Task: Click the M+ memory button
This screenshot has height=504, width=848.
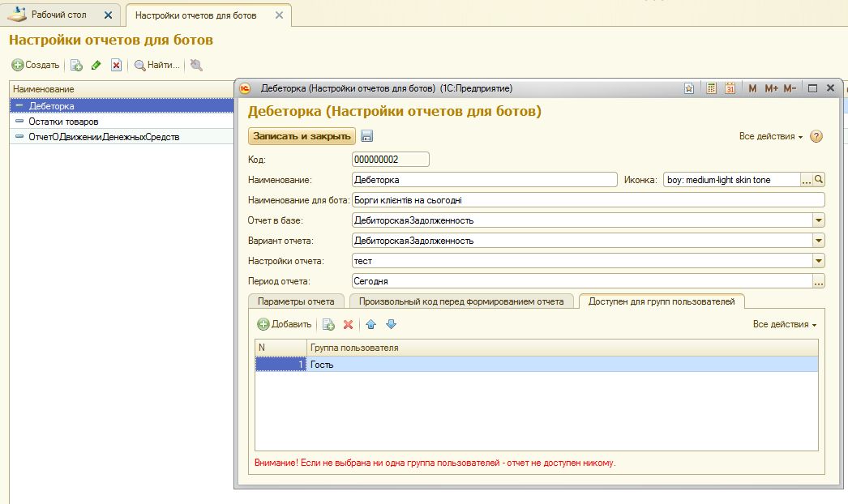Action: click(x=771, y=88)
